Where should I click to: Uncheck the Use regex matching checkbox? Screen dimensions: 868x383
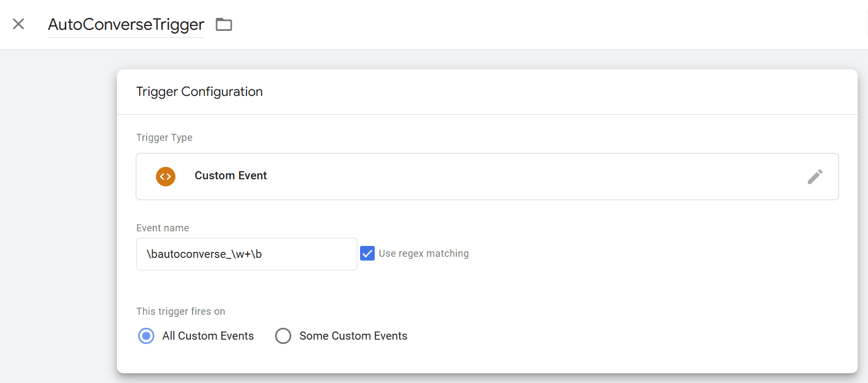coord(367,254)
